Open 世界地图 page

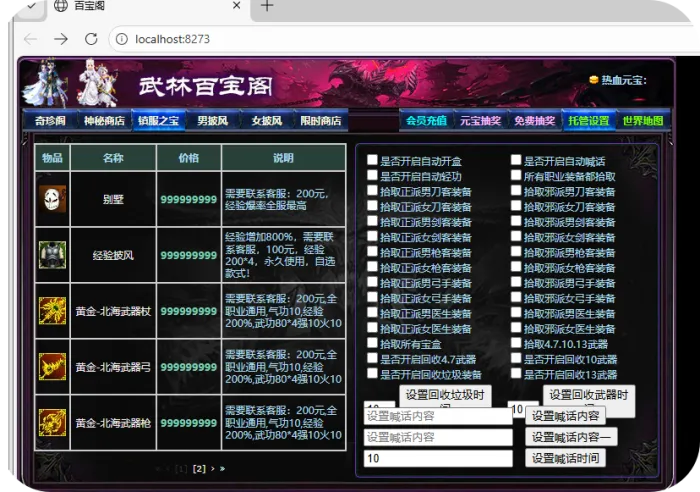point(643,121)
